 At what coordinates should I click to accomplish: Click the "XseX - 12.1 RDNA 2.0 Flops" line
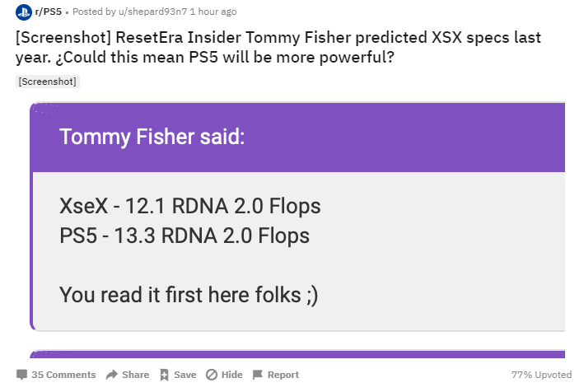[189, 206]
